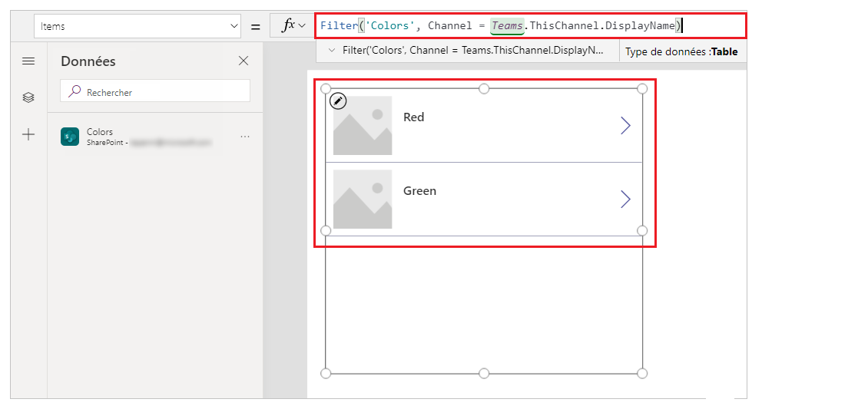This screenshot has width=868, height=409.
Task: Select the Colors data source name
Action: [100, 131]
